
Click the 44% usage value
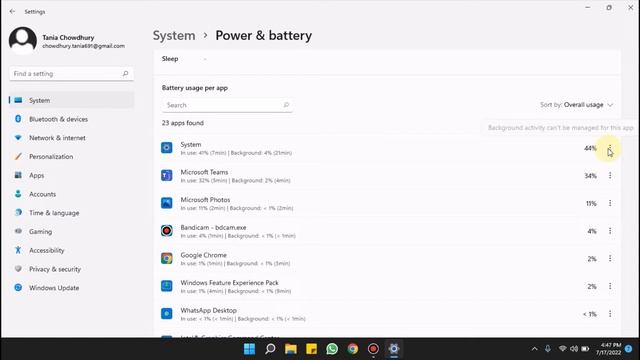pos(590,148)
